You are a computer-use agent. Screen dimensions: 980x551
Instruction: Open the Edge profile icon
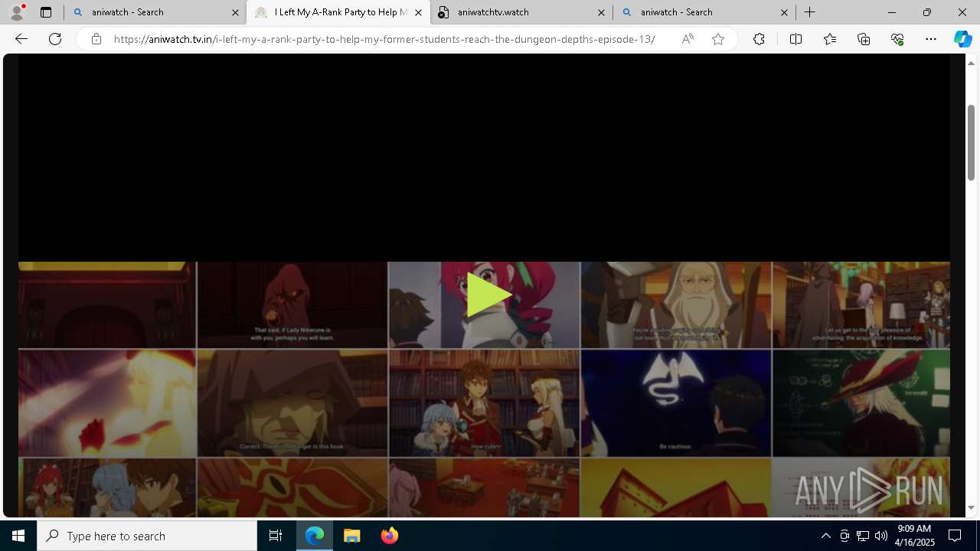(16, 12)
